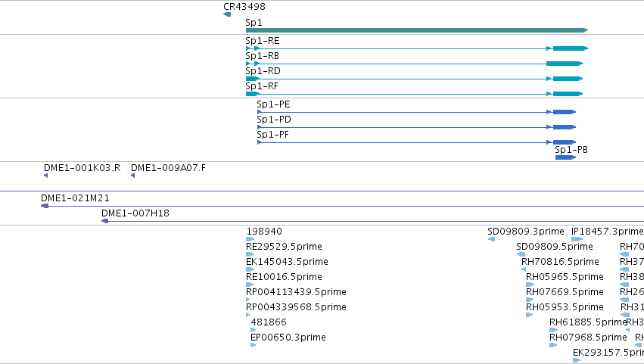The image size is (644, 364).
Task: Select the 198940 EST glyph
Action: click(250, 239)
